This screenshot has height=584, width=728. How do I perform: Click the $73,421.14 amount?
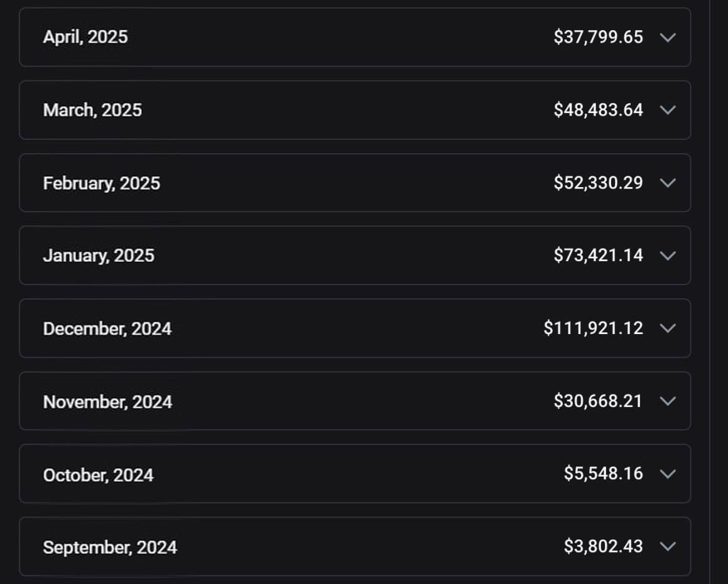tap(599, 256)
